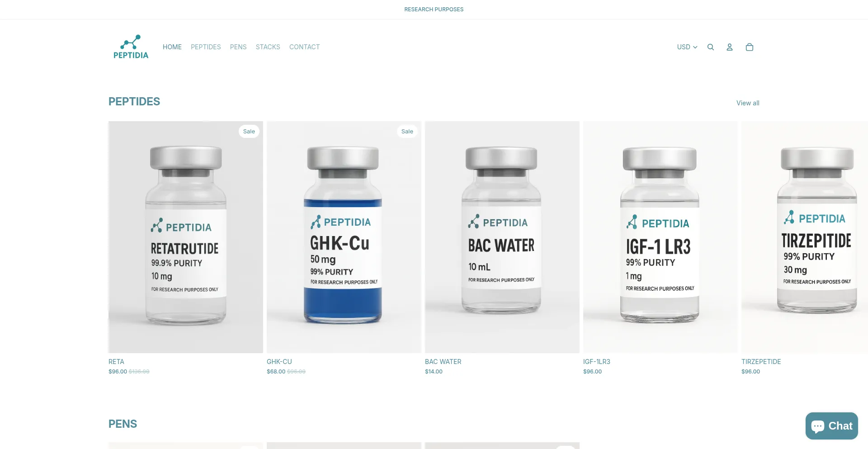
Task: Click View all peptides link
Action: pyautogui.click(x=748, y=103)
